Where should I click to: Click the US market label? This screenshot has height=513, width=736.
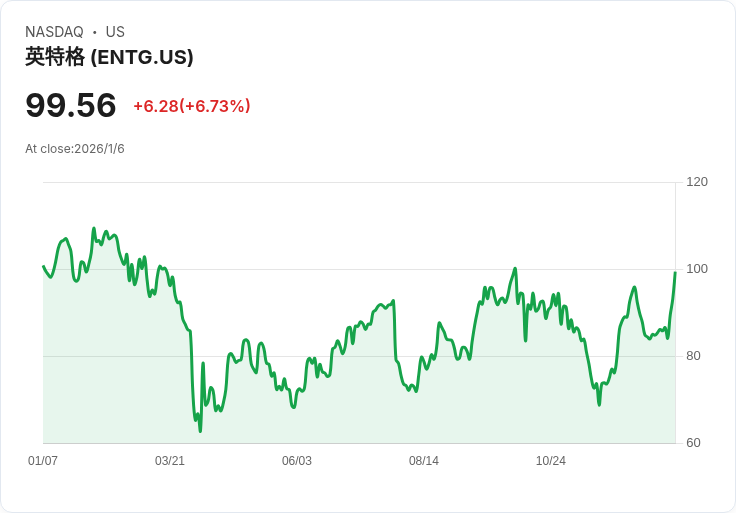(x=115, y=32)
